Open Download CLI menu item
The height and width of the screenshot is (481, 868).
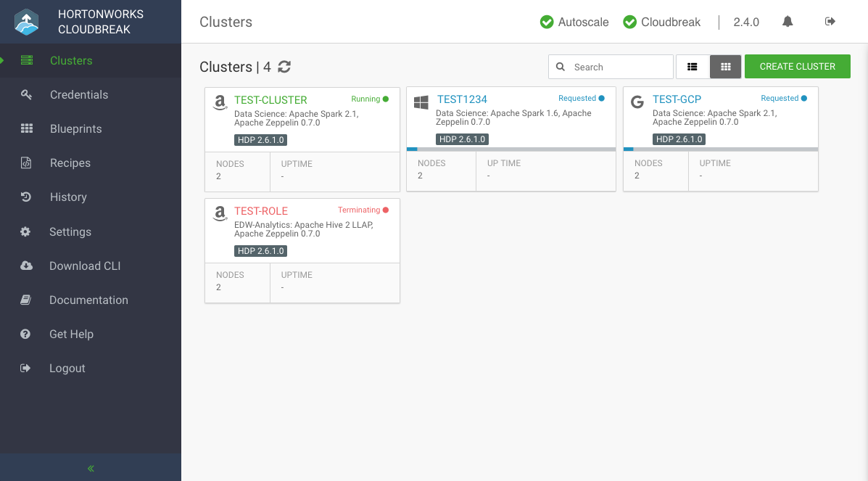pos(85,266)
